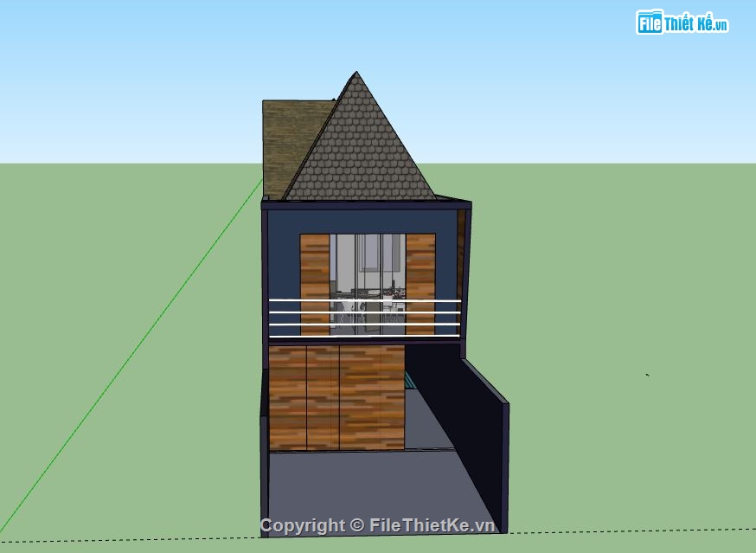Select the upper-floor glass sliding door
756x553 pixels.
point(368,285)
